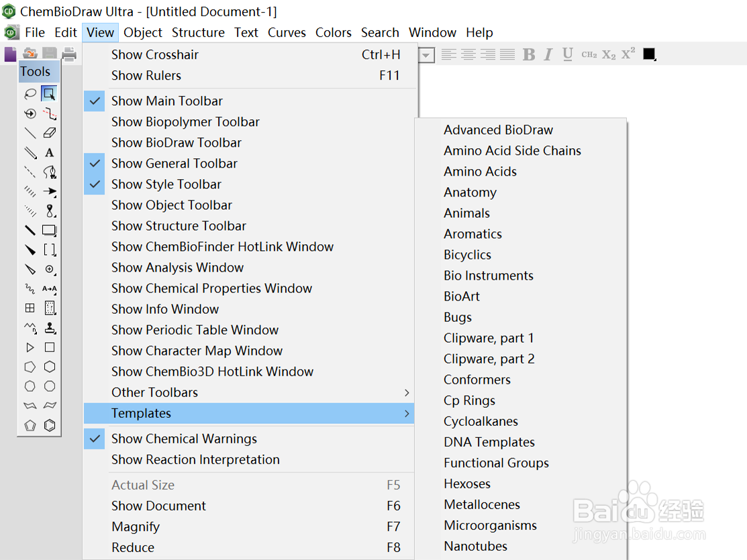Uncheck Show Main Toolbar
The height and width of the screenshot is (560, 747).
tap(250, 101)
